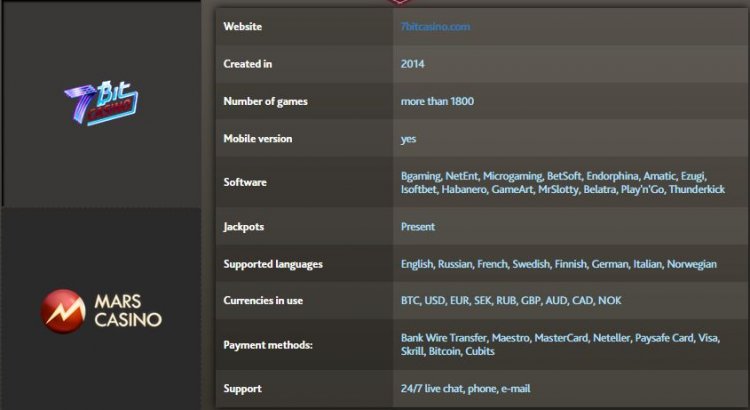Click the 'Payment methods:' label

coord(268,345)
